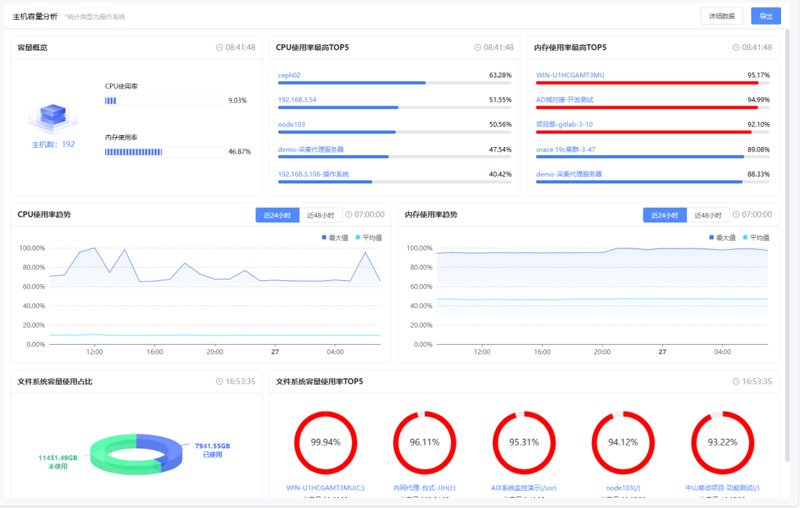This screenshot has height=508, width=800.
Task: Click the 99.94% WIN-U1HCGAMT3MU ring gauge
Action: [325, 442]
